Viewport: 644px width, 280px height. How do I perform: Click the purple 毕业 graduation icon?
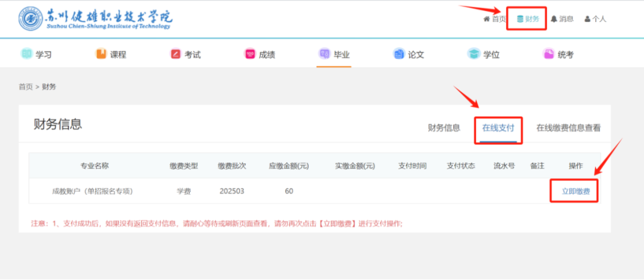click(325, 54)
